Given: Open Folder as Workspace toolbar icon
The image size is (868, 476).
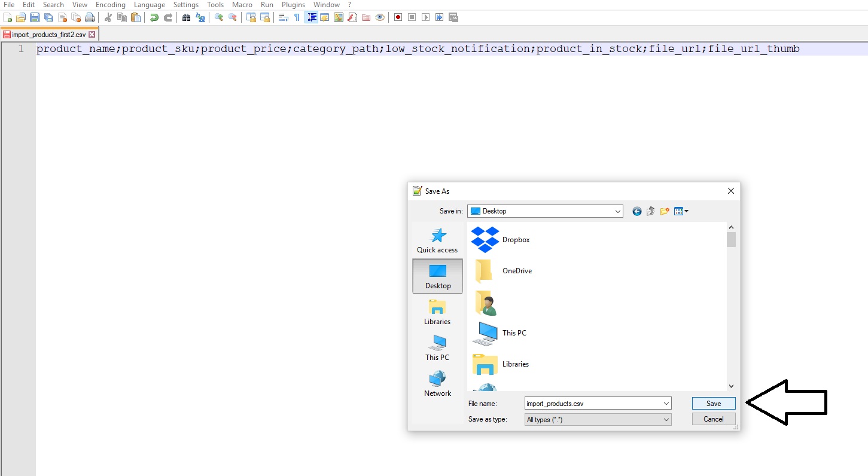Looking at the screenshot, I should tap(366, 17).
